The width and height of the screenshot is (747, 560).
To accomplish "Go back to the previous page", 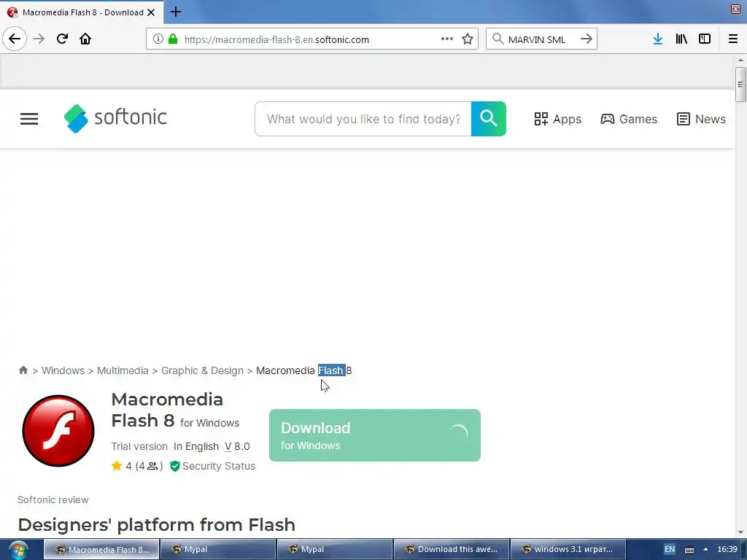I will point(15,39).
